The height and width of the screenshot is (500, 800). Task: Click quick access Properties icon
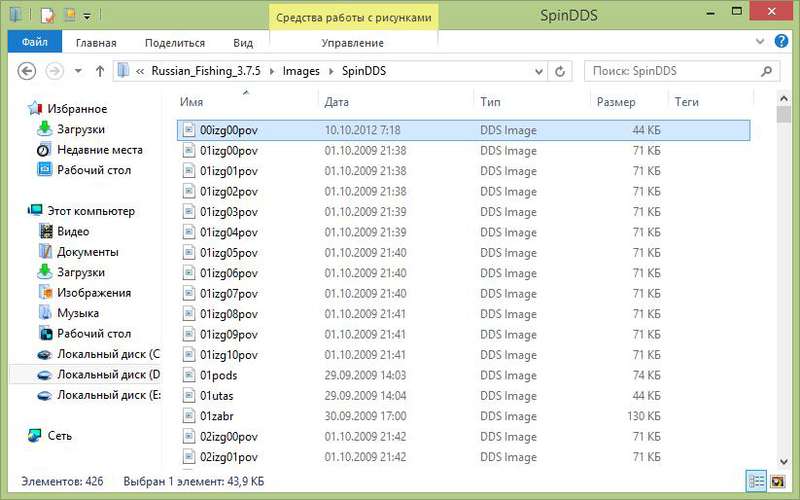[x=47, y=15]
